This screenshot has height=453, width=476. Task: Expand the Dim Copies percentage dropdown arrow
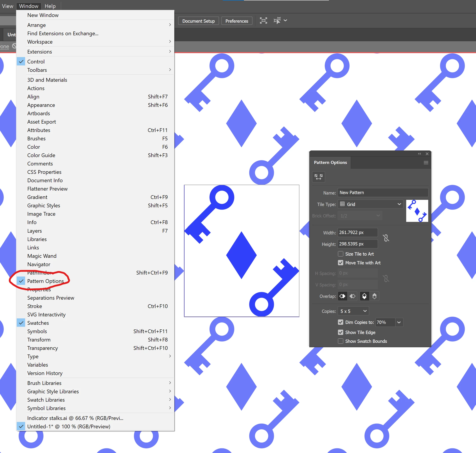click(x=399, y=322)
